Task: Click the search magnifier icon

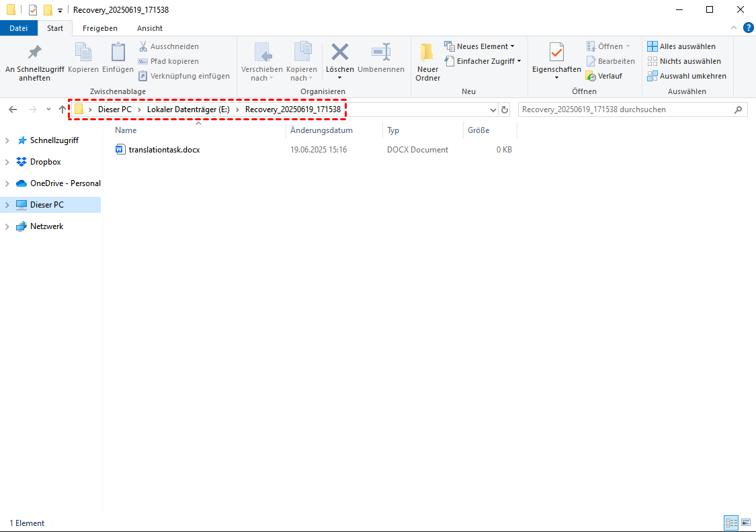Action: (x=738, y=109)
